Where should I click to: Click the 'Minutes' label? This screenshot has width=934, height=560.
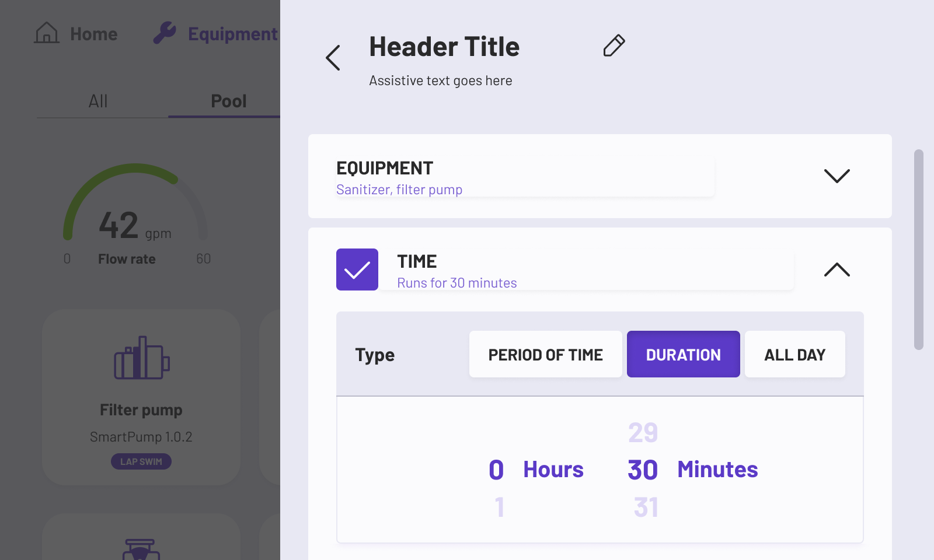point(717,470)
